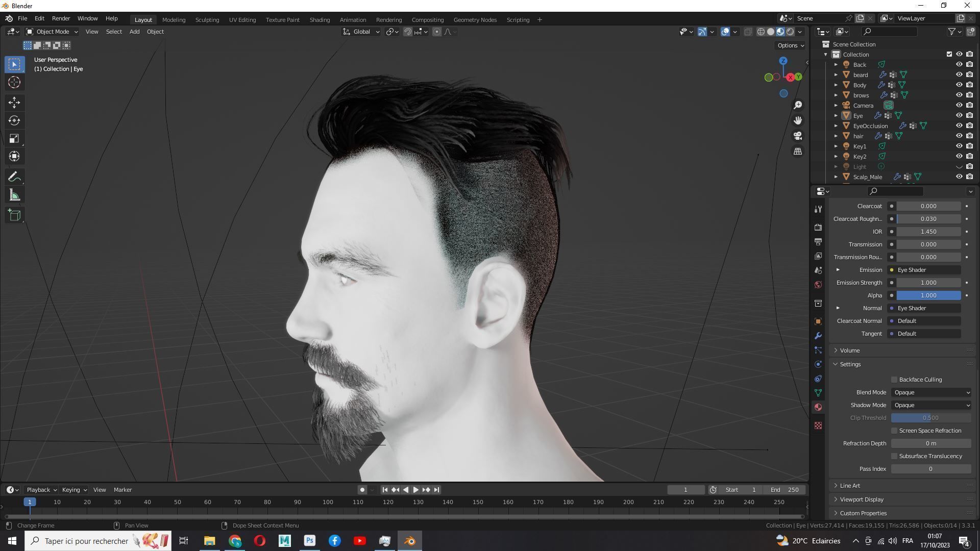980x551 pixels.
Task: Show the hidden Light object
Action: 959,166
